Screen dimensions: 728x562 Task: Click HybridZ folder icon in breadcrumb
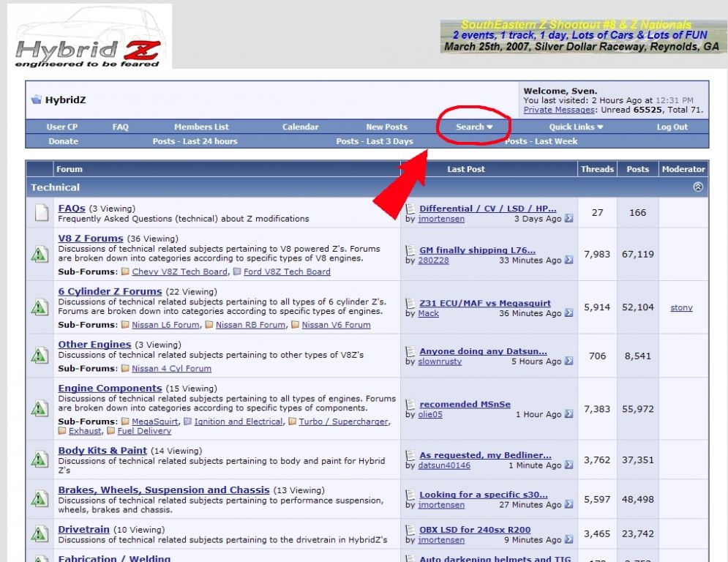click(36, 100)
